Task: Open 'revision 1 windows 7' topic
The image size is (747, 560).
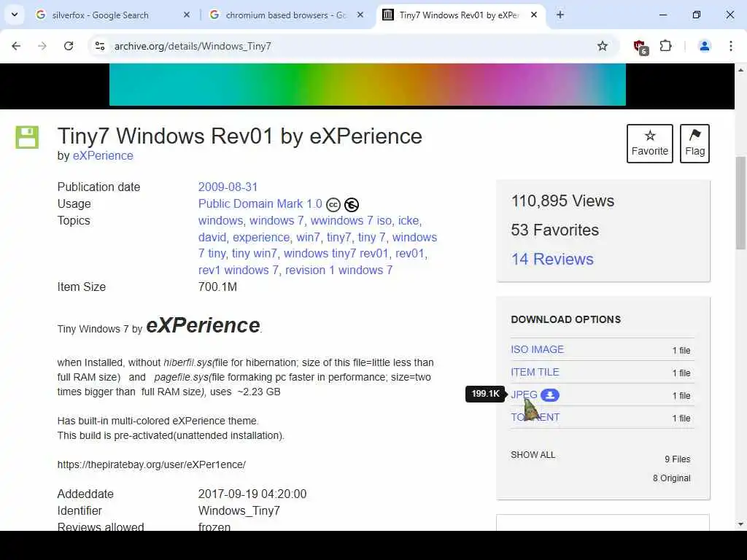Action: pyautogui.click(x=338, y=270)
